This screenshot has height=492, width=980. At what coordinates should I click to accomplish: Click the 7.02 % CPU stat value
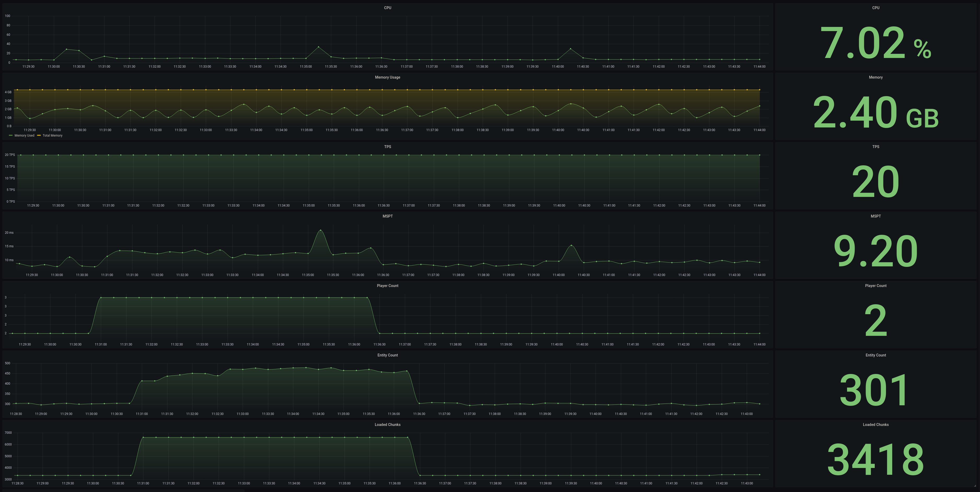click(875, 43)
